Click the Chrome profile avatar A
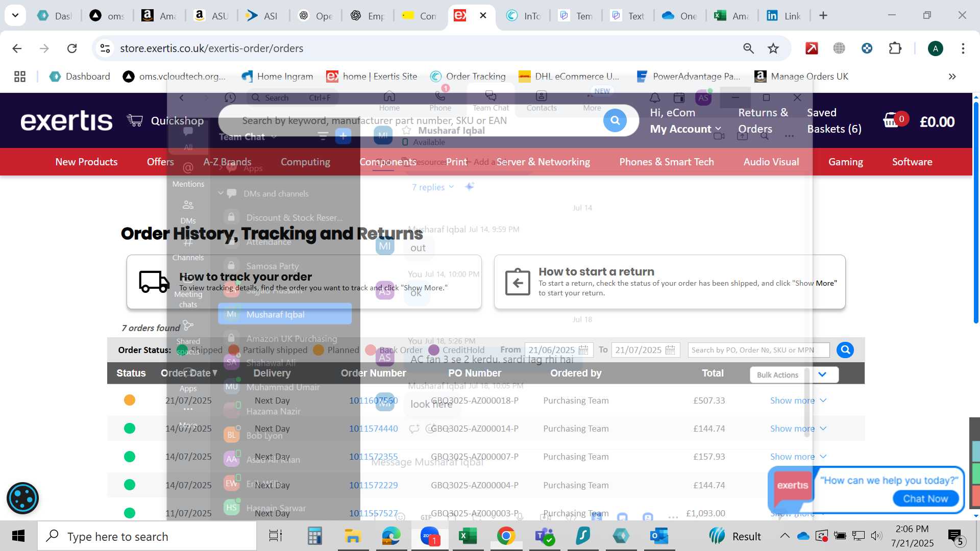The image size is (980, 551). (x=935, y=48)
